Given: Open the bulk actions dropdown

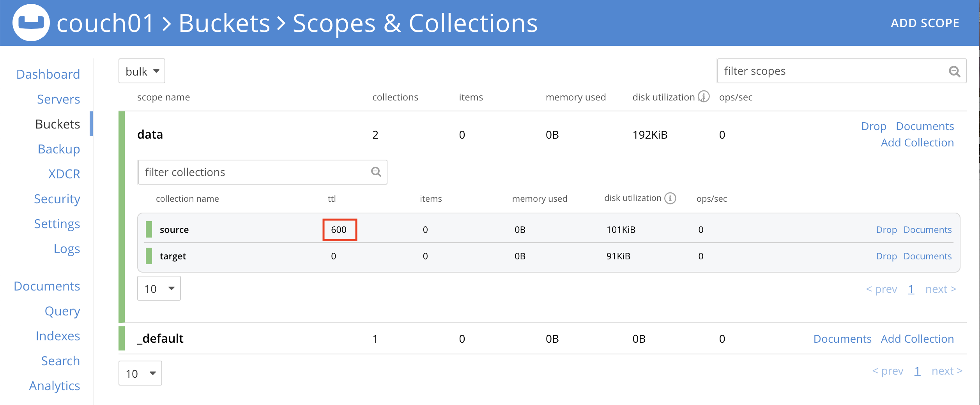Looking at the screenshot, I should pos(142,71).
